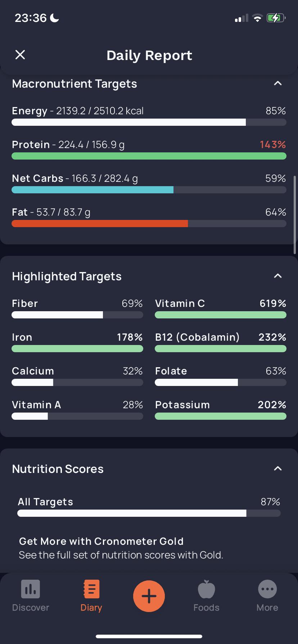Close the Daily Report screen

pos(20,55)
